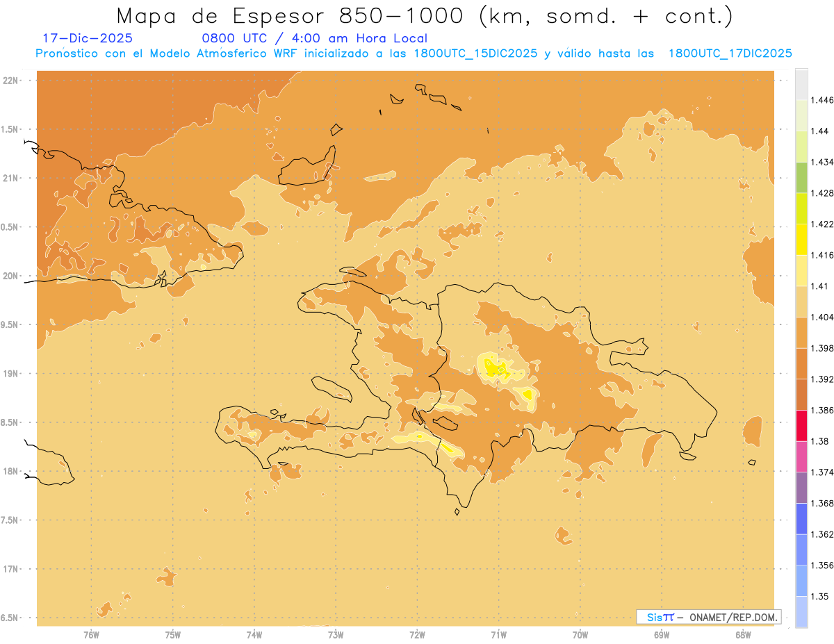Click the legend value '1.41'

pos(819,286)
